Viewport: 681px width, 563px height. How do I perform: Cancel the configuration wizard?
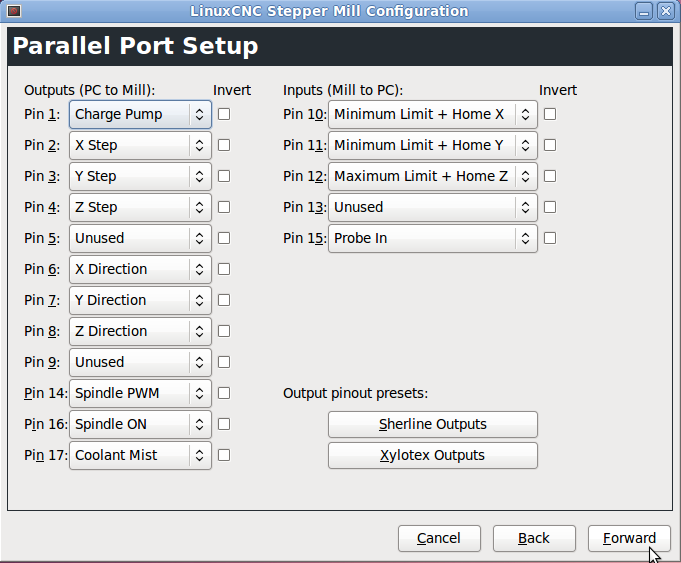click(x=439, y=538)
